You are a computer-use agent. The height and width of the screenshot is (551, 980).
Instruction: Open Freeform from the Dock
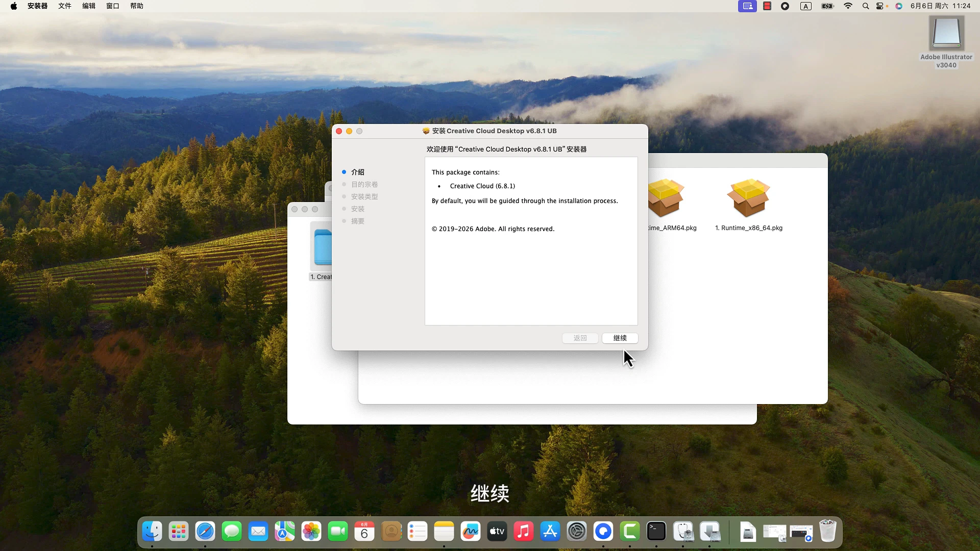click(x=471, y=532)
